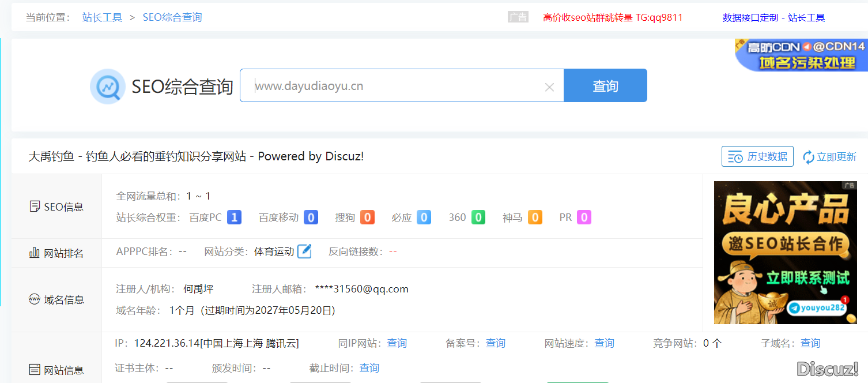Click 查询 next to 截止时间
The width and height of the screenshot is (868, 383).
369,368
